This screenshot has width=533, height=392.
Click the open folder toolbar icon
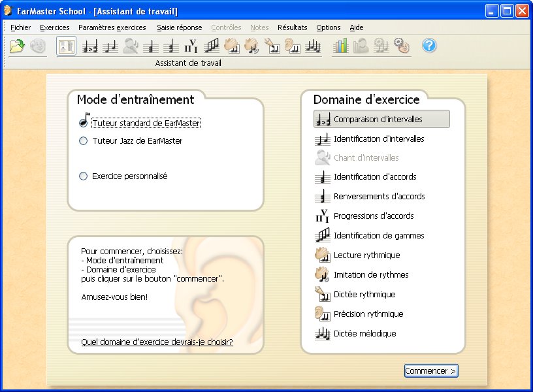tap(16, 46)
